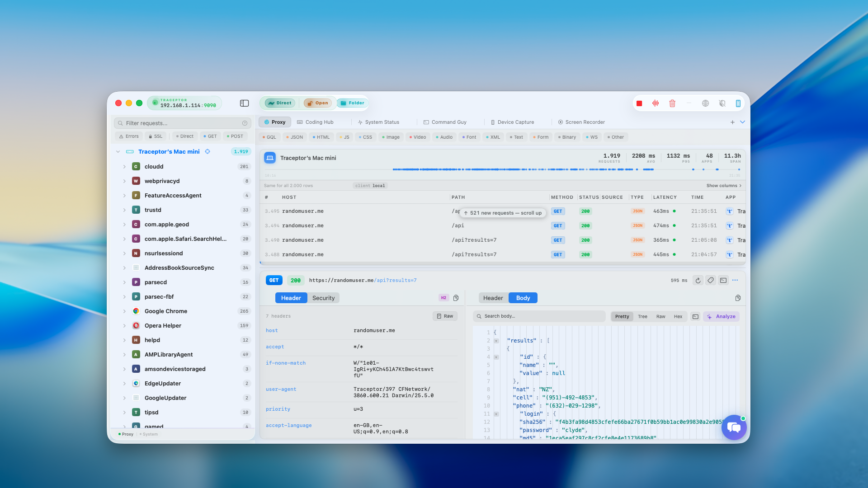The height and width of the screenshot is (488, 868).
Task: Click the red waveform icon in the toolbar
Action: (x=656, y=103)
